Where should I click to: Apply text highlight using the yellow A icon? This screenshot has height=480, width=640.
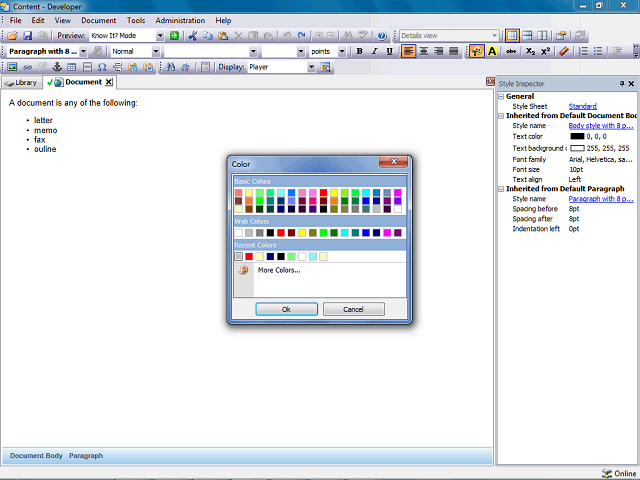point(492,51)
